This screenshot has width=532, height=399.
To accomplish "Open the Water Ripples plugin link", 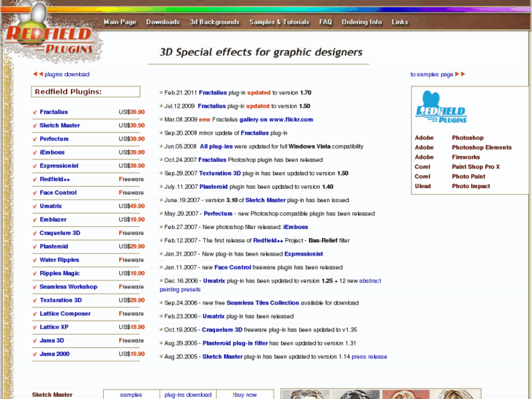I will click(x=59, y=260).
